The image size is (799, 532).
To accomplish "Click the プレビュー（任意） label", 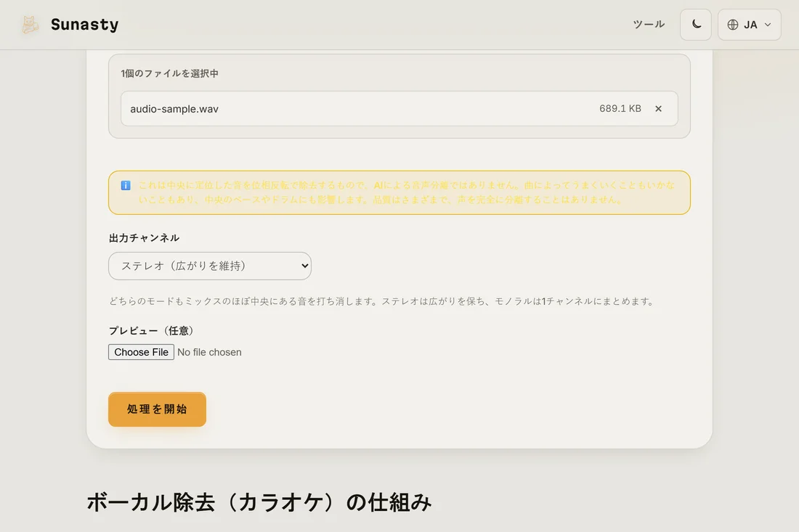I will coord(151,330).
